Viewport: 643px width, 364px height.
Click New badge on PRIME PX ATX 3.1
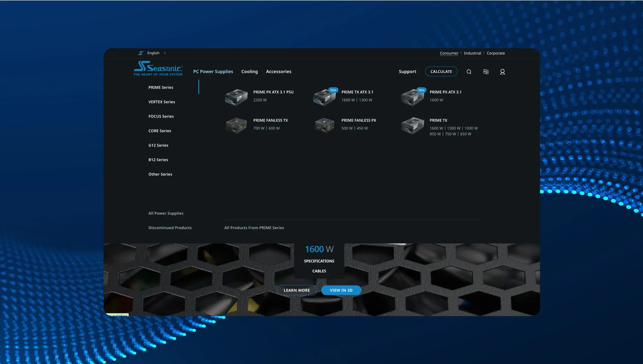421,90
